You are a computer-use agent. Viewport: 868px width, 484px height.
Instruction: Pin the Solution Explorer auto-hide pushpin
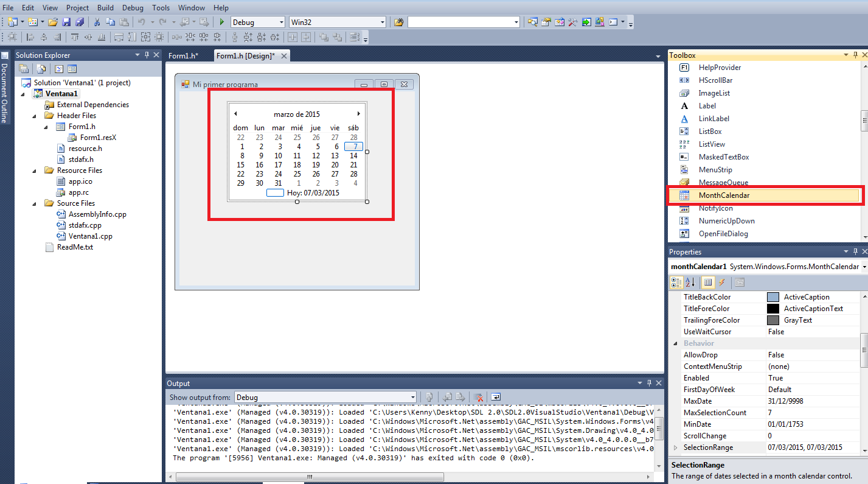click(x=147, y=55)
